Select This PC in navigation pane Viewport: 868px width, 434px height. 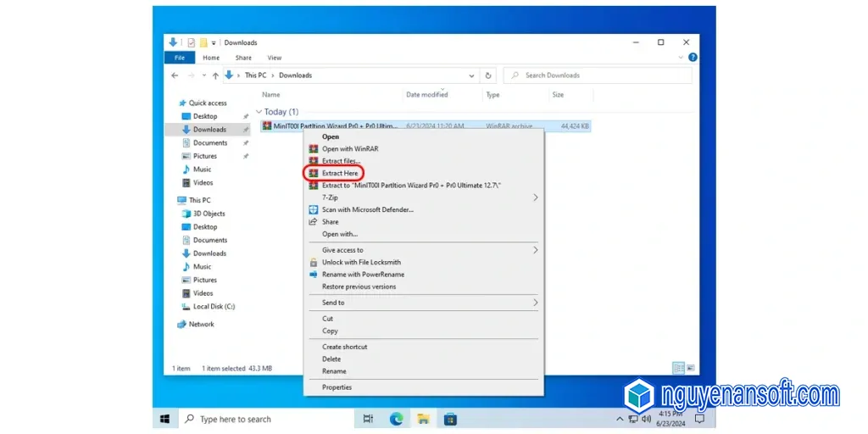click(199, 200)
